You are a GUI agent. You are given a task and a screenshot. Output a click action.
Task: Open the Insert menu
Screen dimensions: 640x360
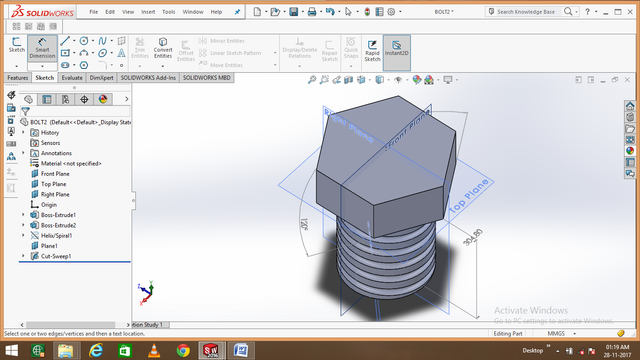coord(148,12)
